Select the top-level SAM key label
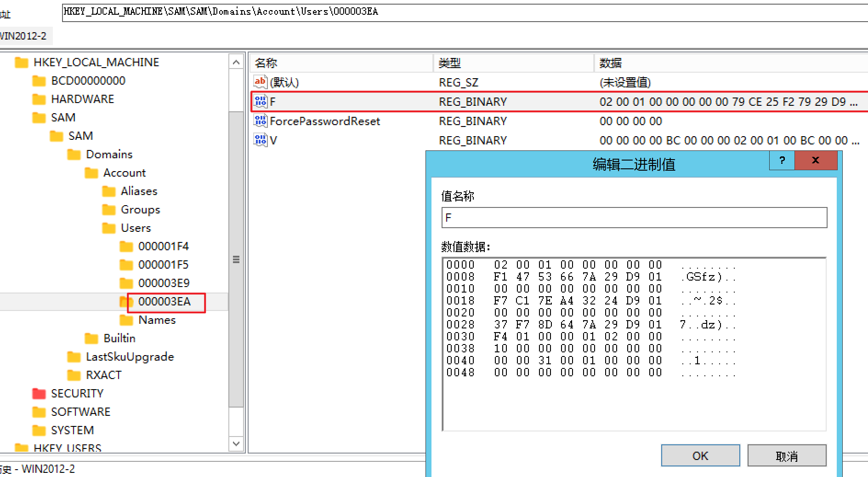Image resolution: width=868 pixels, height=477 pixels. 63,117
